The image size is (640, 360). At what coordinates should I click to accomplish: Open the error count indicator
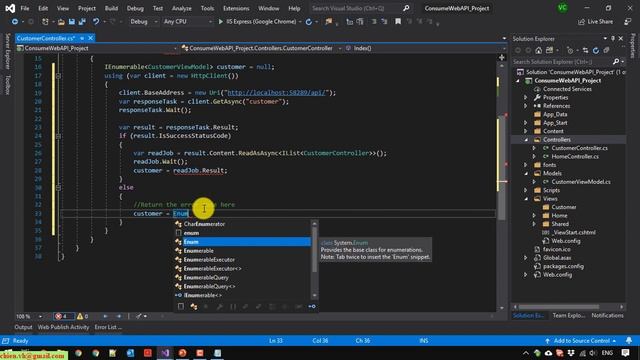(62, 316)
